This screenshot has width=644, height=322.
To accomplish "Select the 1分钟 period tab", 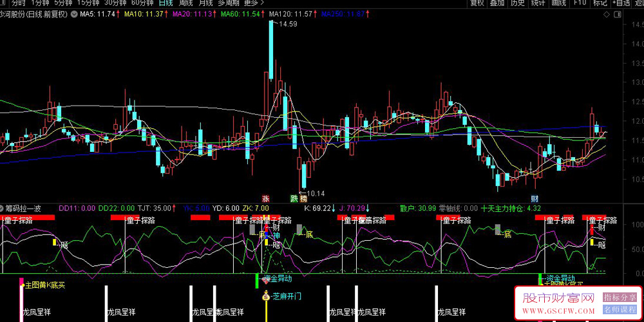I will pyautogui.click(x=39, y=3).
